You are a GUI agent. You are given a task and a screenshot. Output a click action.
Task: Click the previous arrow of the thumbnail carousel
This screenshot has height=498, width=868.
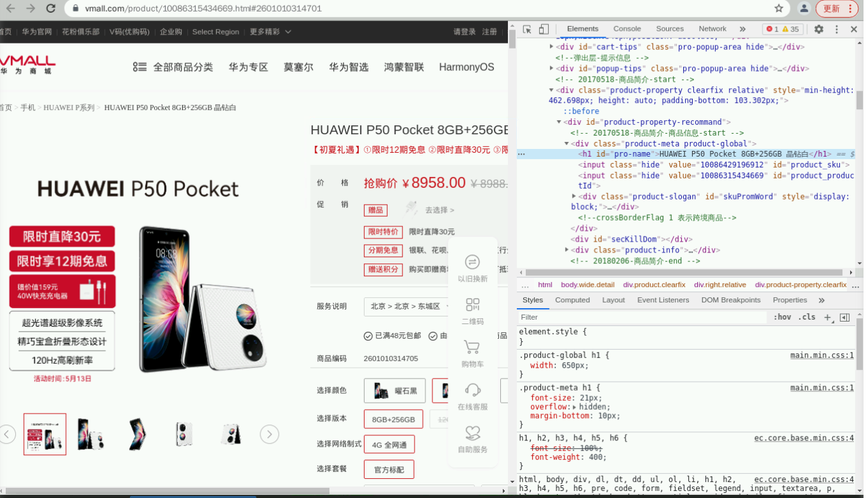(7, 434)
